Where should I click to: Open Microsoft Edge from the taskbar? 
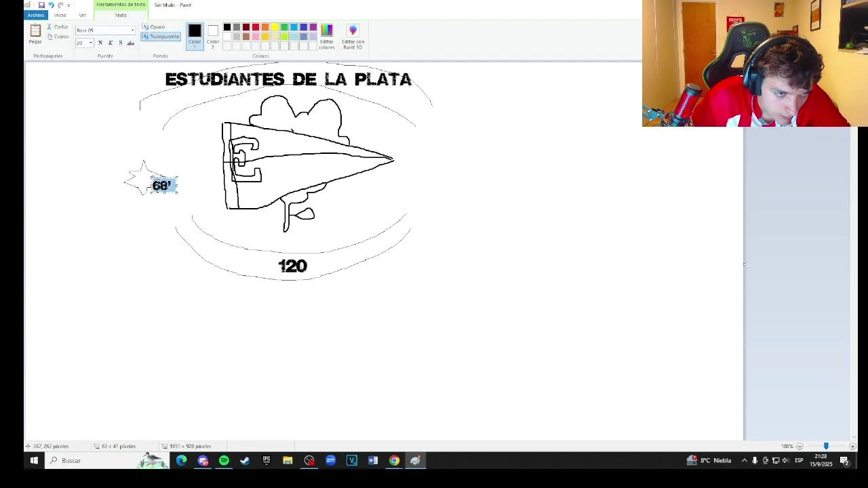pos(182,460)
